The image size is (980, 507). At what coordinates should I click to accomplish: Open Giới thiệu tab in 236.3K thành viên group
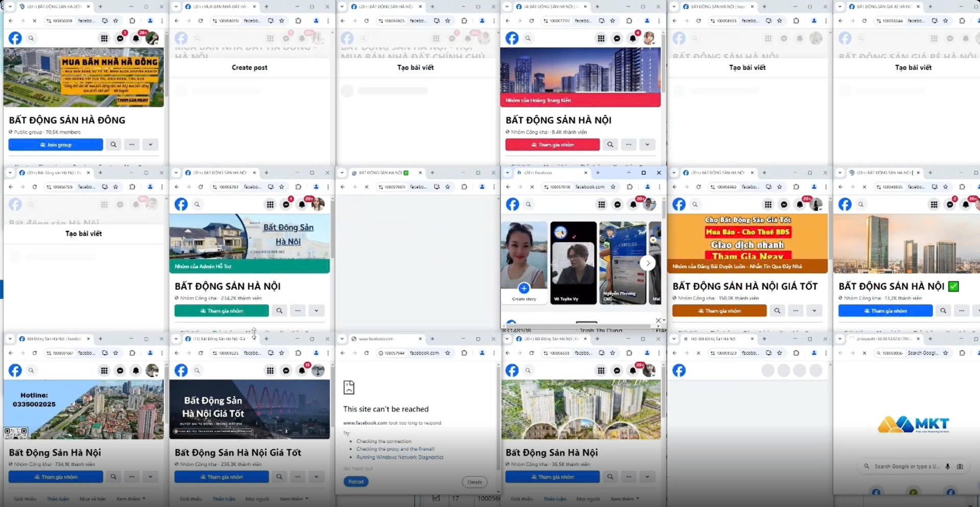tap(191, 499)
